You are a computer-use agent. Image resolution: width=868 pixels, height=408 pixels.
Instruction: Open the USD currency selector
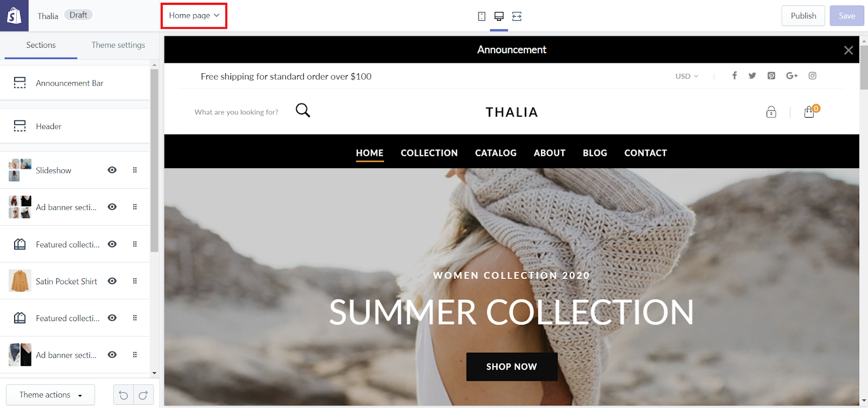[x=687, y=76]
